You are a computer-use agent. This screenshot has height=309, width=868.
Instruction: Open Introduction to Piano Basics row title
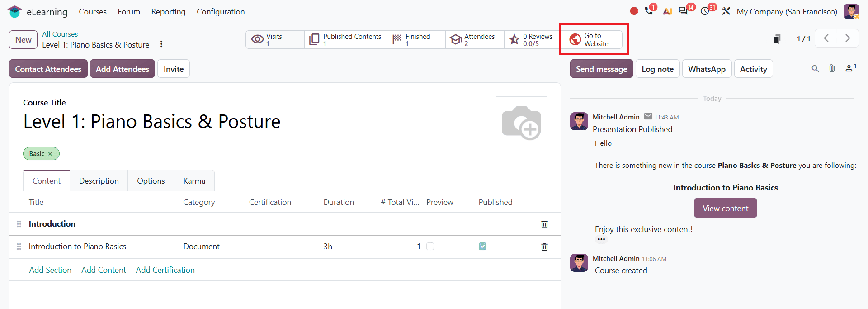click(x=77, y=247)
